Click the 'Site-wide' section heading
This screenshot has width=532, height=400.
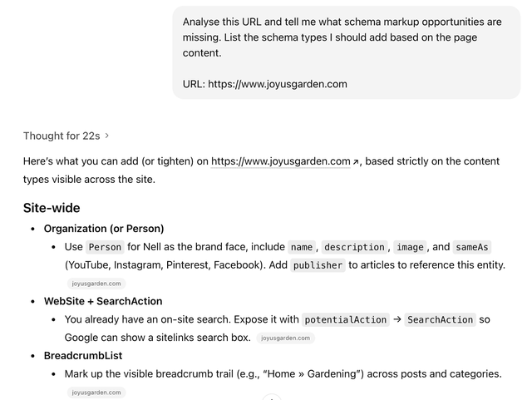(52, 208)
